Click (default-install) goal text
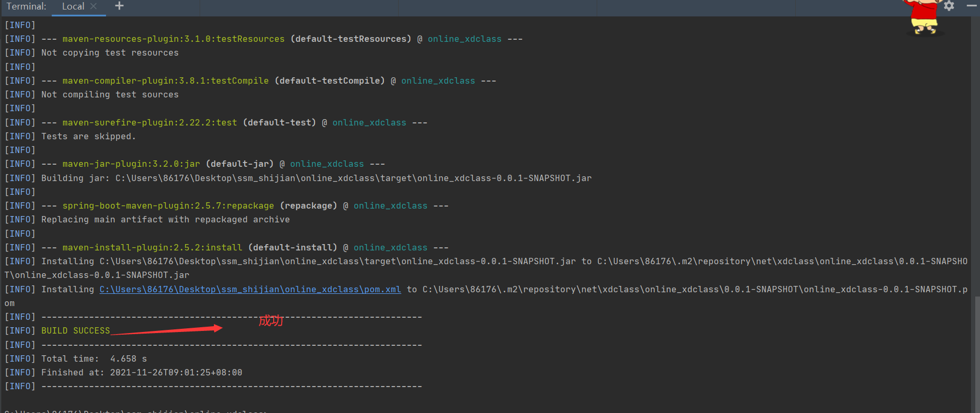Screen dimensions: 980x413 coord(293,247)
